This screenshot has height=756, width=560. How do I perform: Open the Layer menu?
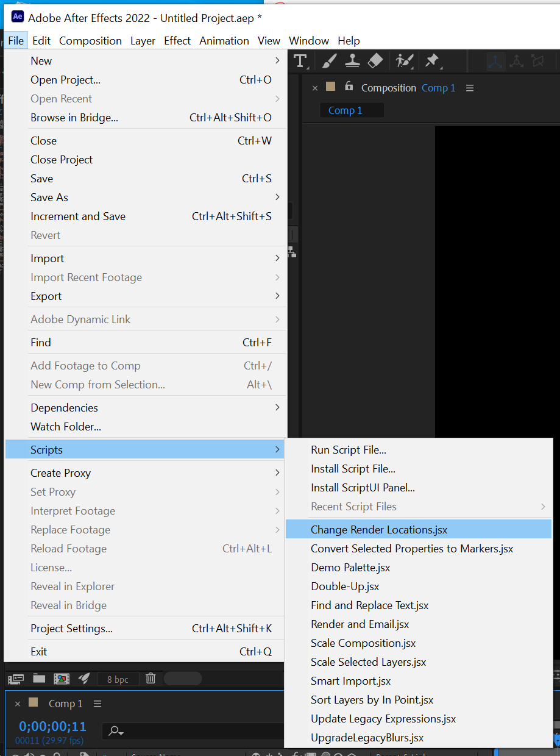click(143, 41)
